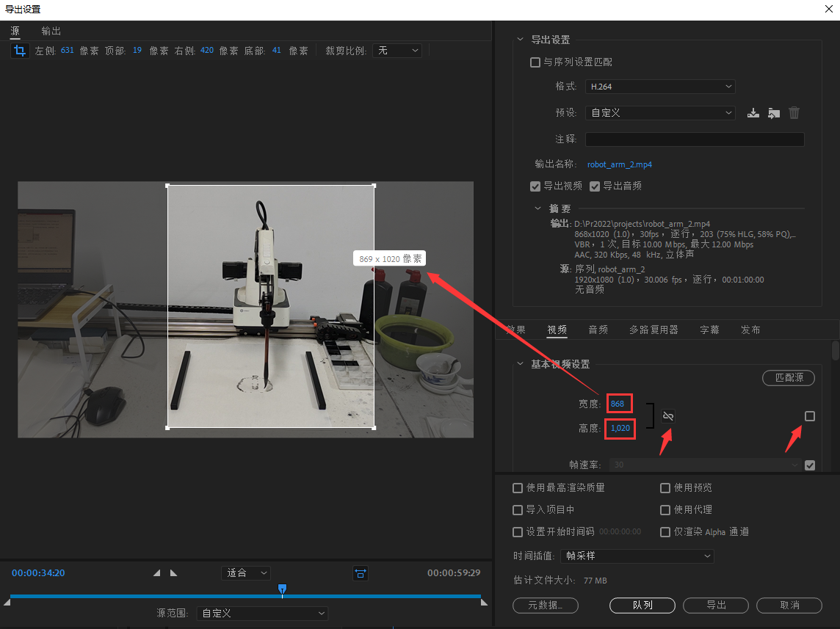Screen dimensions: 840x629
Task: Click the top crop value 19
Action: [137, 51]
